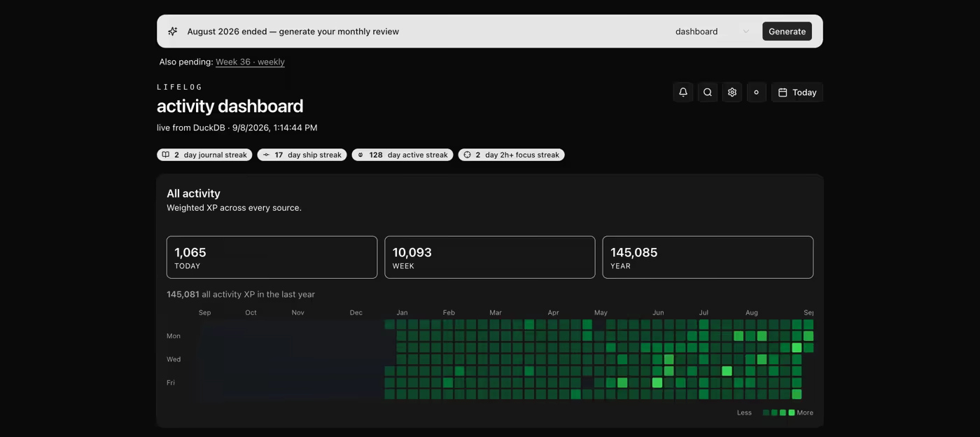Click the 'Weighted XP across every source.' text
Image resolution: width=980 pixels, height=437 pixels.
(234, 208)
